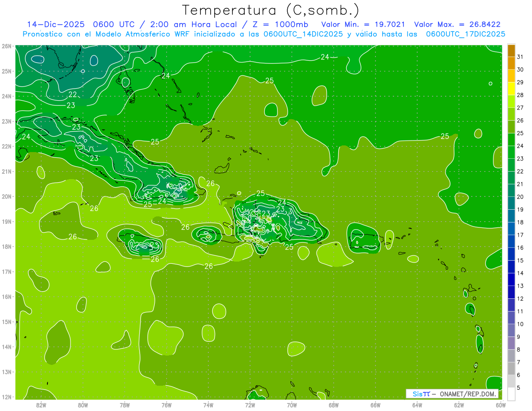This screenshot has width=532, height=411.
Task: Click the '26N' latitude axis label
Action: 7,46
